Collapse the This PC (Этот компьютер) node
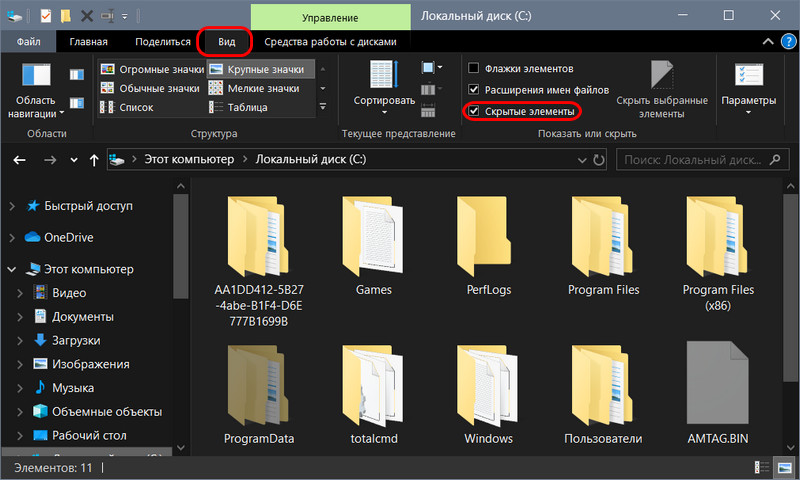Screen dimensions: 800x480 (12, 269)
